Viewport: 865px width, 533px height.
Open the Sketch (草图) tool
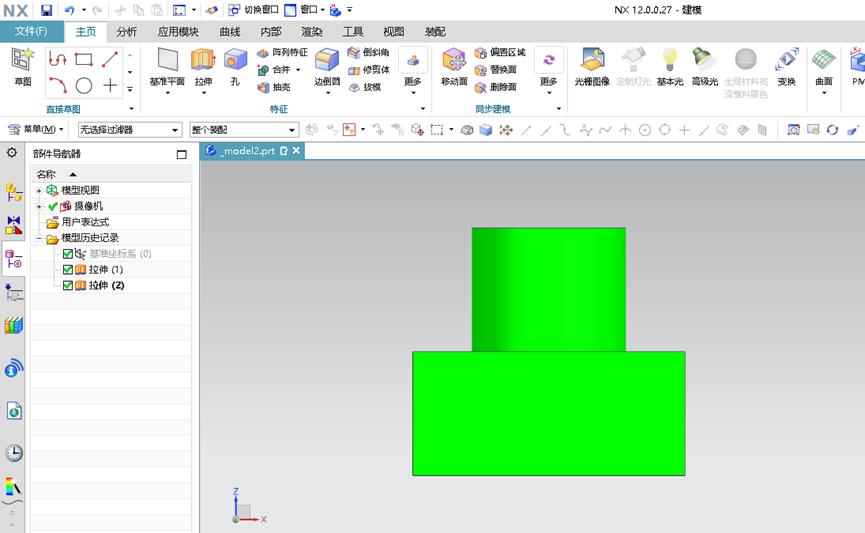pos(23,67)
